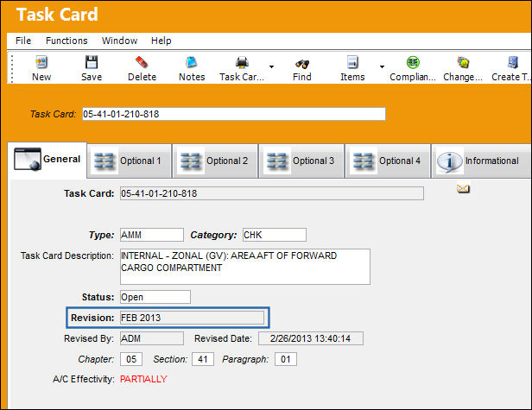Click the toolbar drag handle dots
The image size is (532, 410).
coord(12,69)
